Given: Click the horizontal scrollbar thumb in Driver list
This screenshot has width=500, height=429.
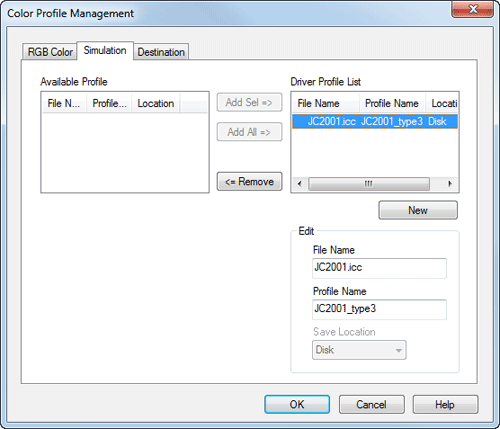Looking at the screenshot, I should click(369, 184).
